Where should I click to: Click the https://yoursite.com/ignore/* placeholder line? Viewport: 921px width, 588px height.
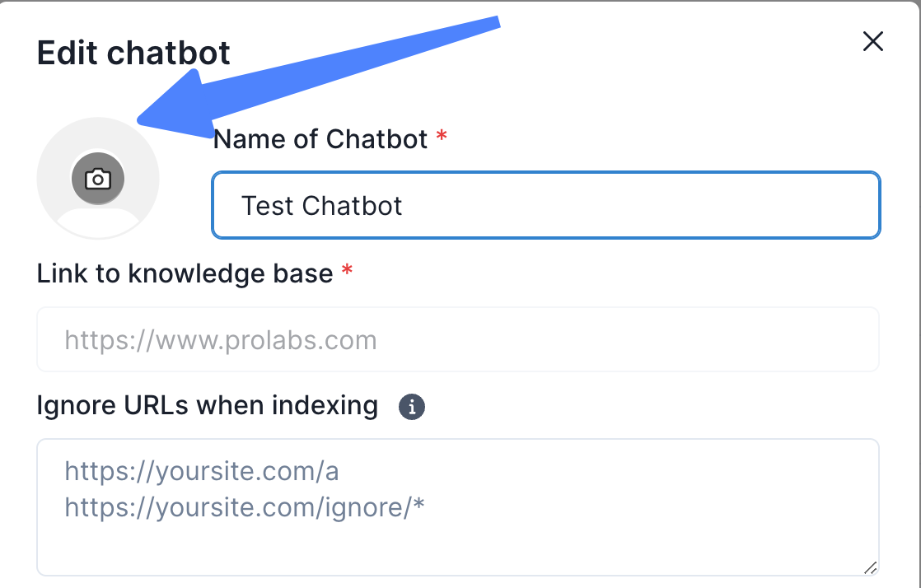245,508
